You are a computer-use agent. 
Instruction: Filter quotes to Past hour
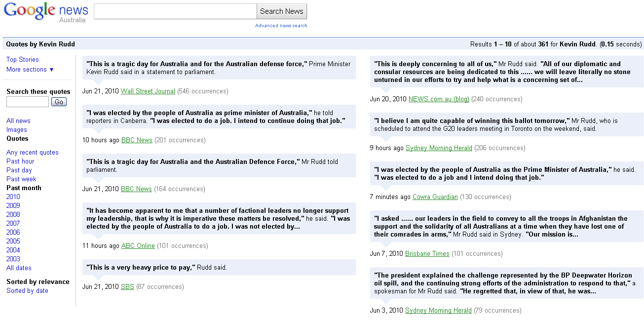[x=20, y=161]
